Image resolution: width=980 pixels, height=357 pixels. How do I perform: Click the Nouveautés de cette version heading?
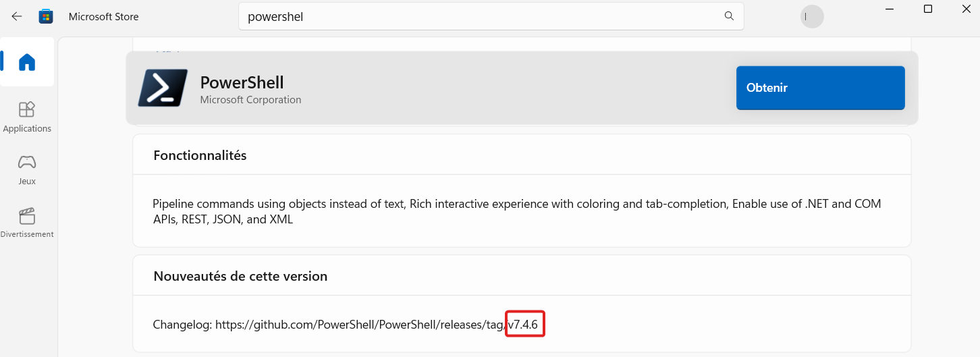point(240,276)
